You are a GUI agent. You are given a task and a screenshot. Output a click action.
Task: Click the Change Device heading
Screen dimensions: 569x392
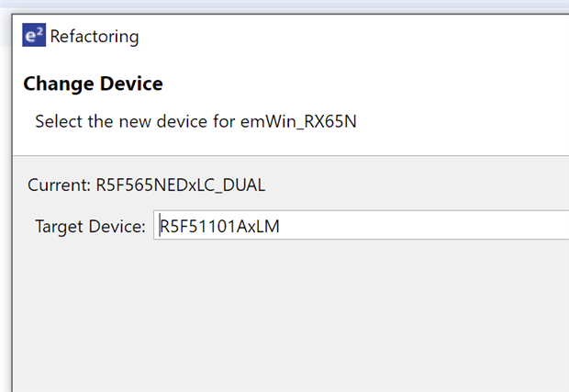pos(93,84)
